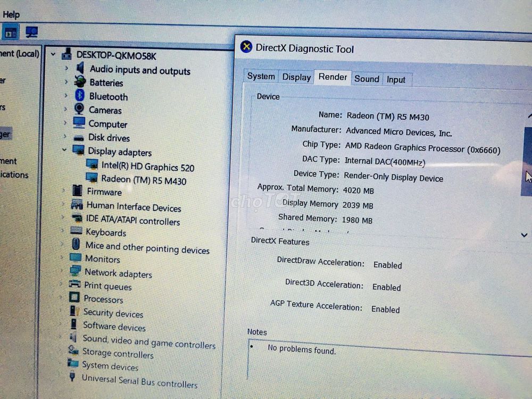Expand the Batteries node
532x399 pixels.
point(66,82)
